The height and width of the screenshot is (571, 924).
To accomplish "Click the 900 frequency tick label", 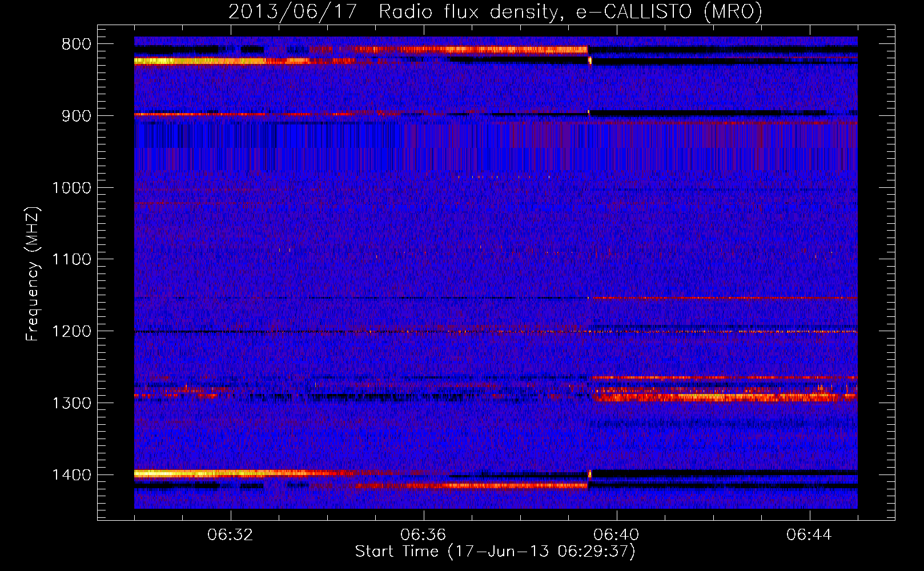I will [x=77, y=116].
